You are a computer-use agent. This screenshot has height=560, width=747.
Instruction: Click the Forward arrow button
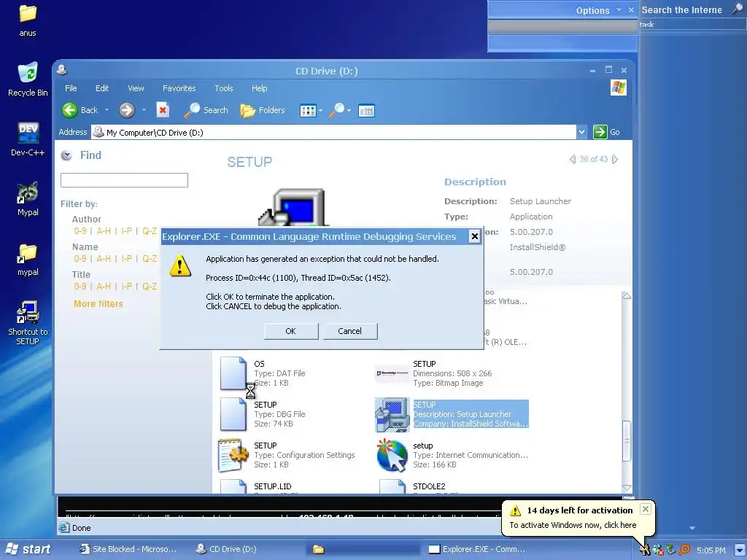coord(127,110)
